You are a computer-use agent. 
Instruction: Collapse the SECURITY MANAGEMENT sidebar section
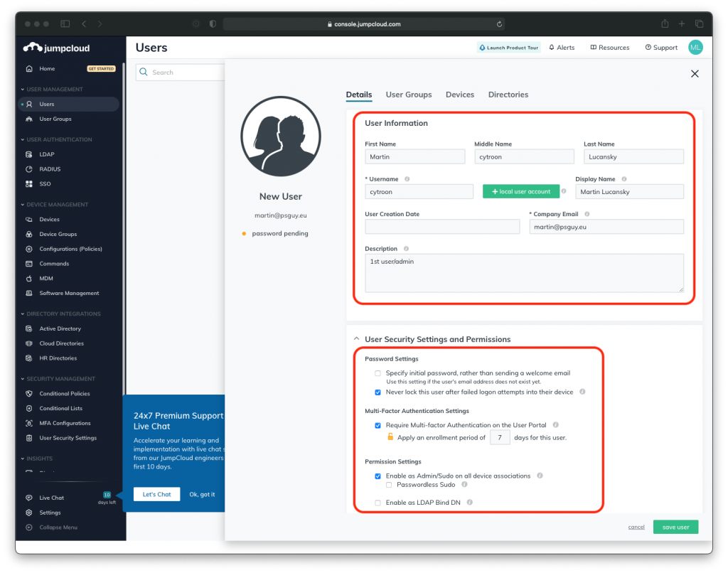(23, 379)
